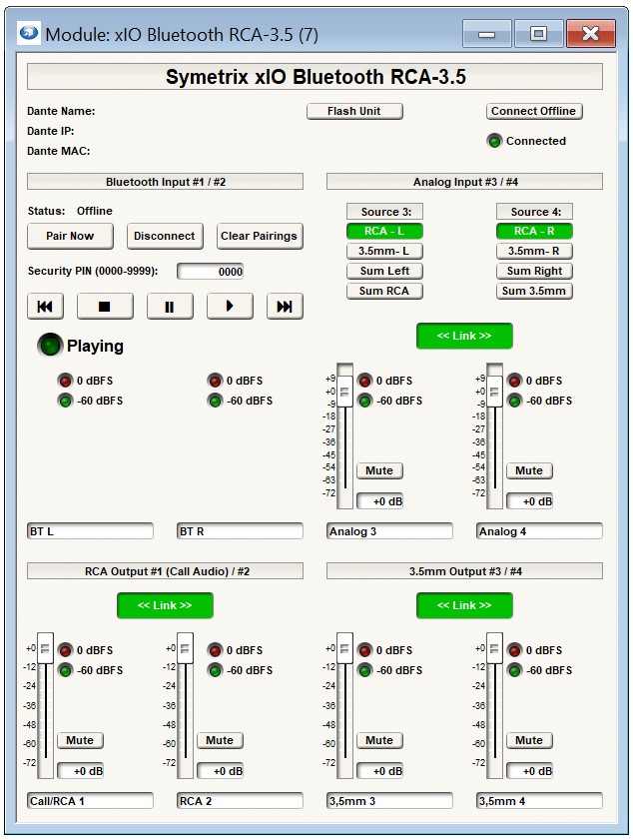Skip to next track button
The image size is (633, 840).
pos(285,307)
